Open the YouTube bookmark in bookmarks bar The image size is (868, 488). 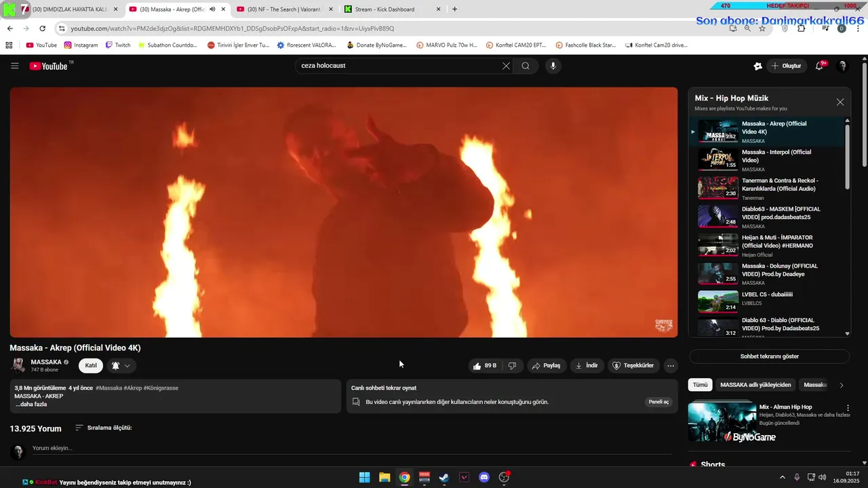pos(41,45)
